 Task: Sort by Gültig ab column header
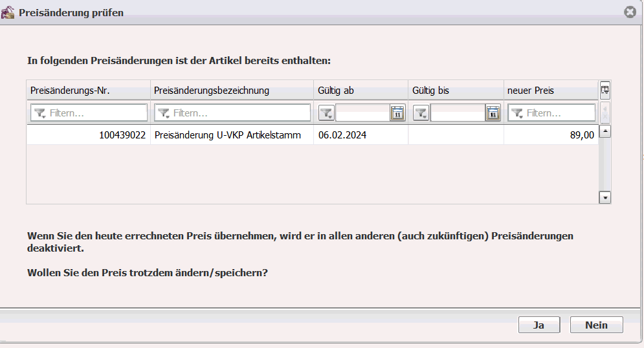click(361, 91)
